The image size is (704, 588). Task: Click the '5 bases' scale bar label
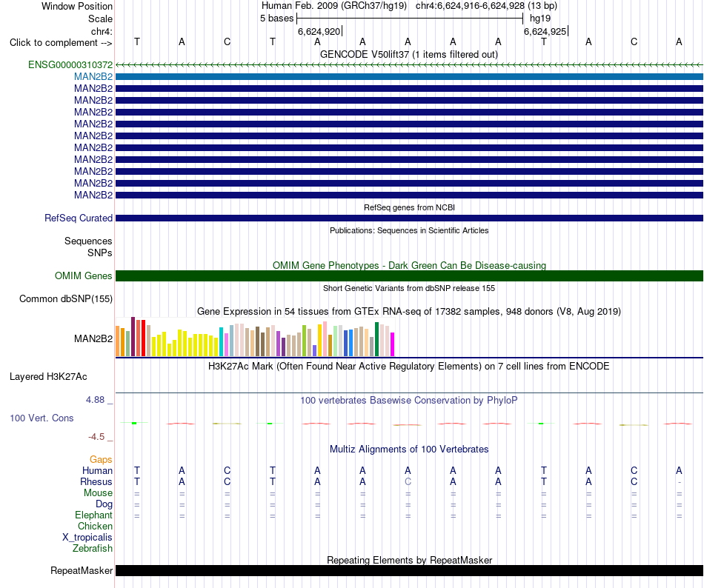coord(276,19)
